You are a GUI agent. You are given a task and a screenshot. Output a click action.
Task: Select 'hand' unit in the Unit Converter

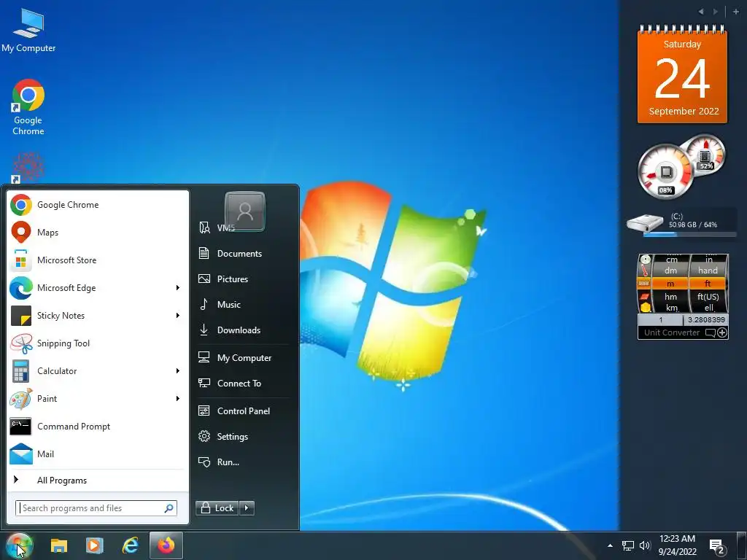pos(708,271)
